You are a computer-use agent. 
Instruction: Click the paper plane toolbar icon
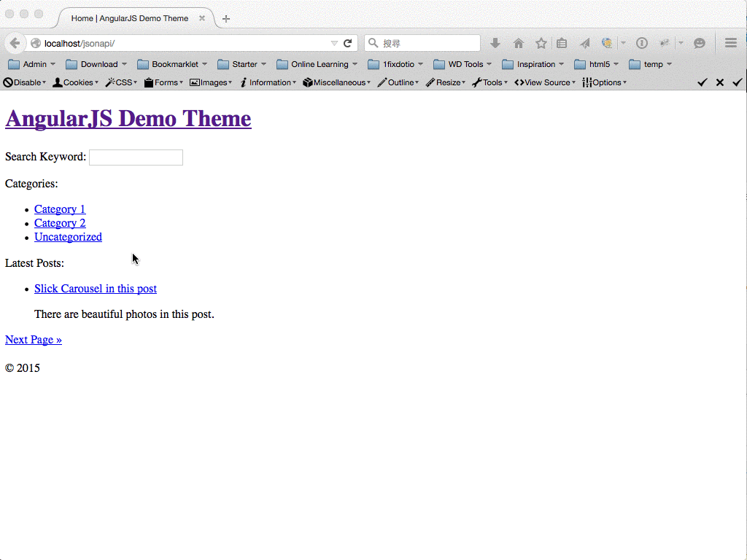coord(584,43)
